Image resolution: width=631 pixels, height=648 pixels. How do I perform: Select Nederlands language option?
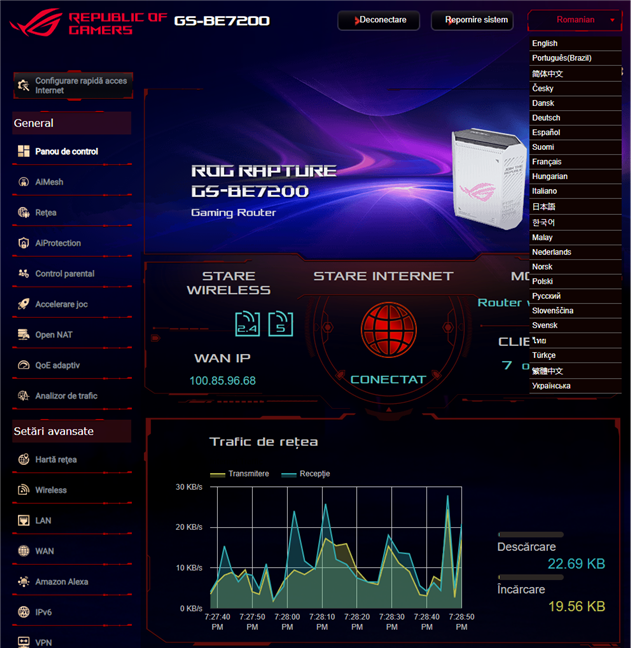[575, 252]
